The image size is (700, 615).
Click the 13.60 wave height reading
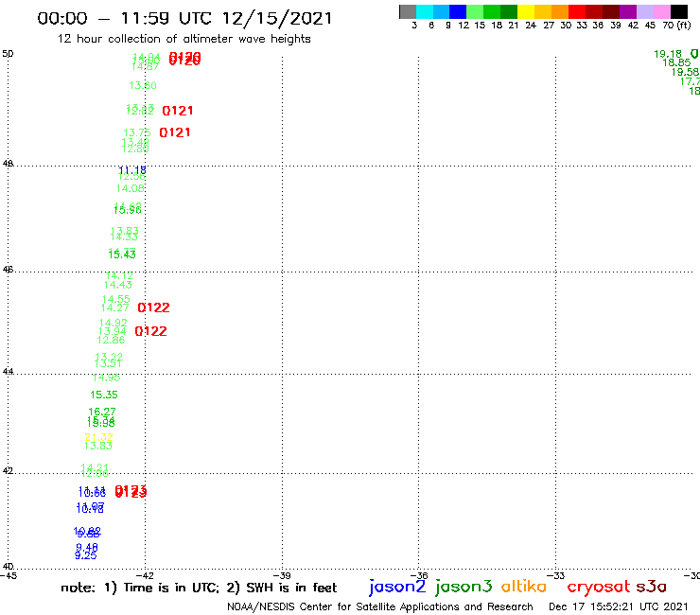point(143,85)
